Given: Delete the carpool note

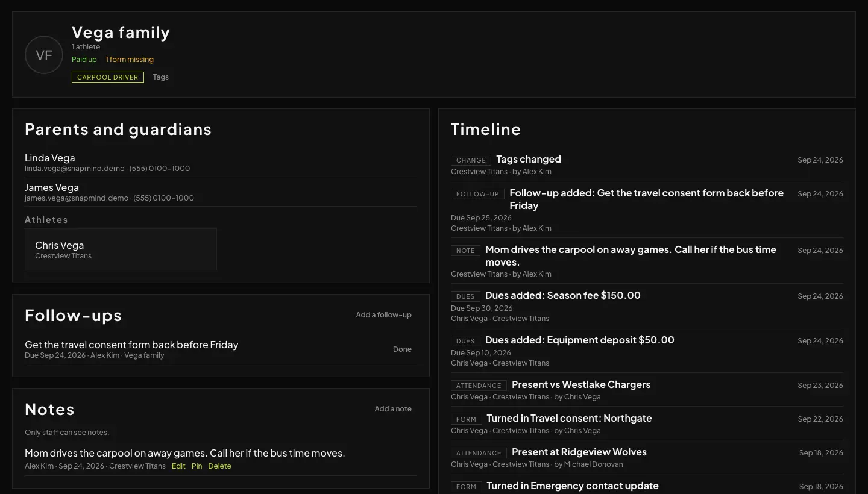Looking at the screenshot, I should point(219,466).
